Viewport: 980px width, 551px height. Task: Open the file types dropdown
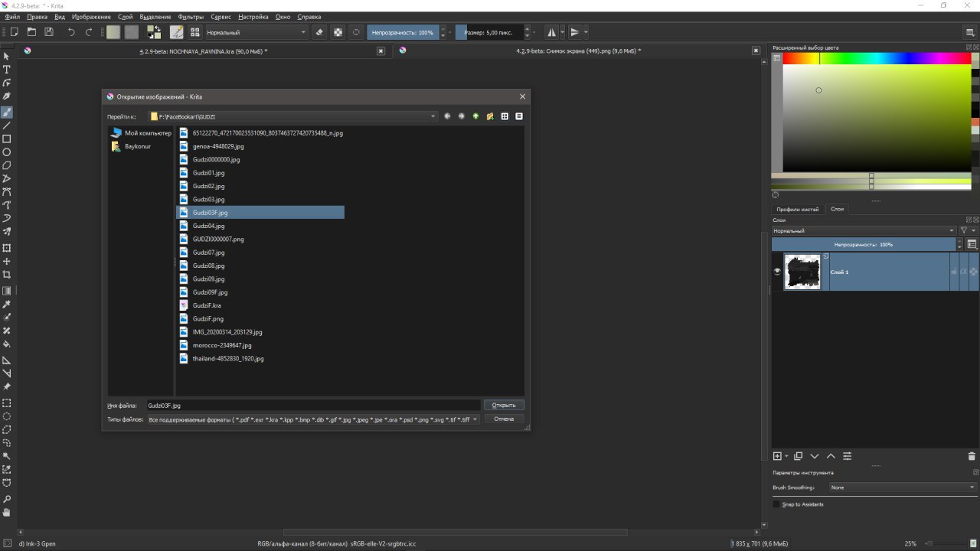point(313,419)
